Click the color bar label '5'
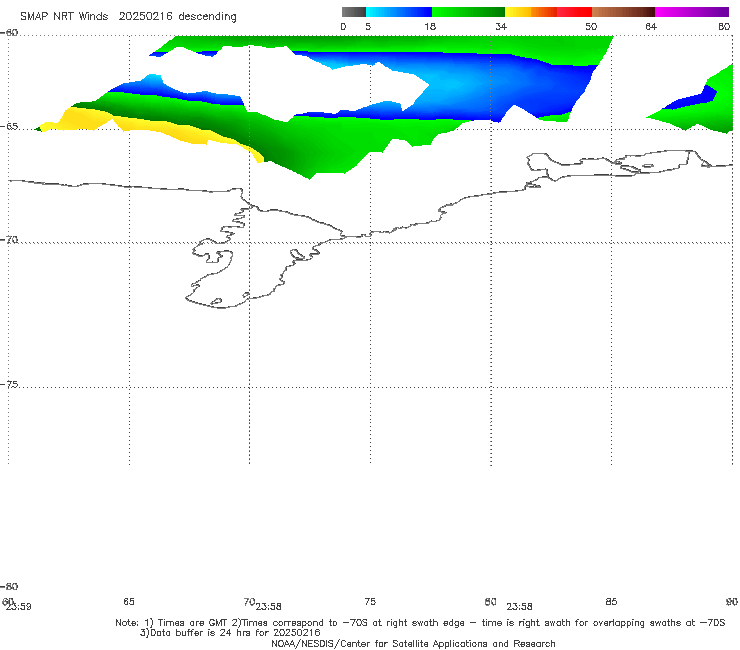 point(368,26)
